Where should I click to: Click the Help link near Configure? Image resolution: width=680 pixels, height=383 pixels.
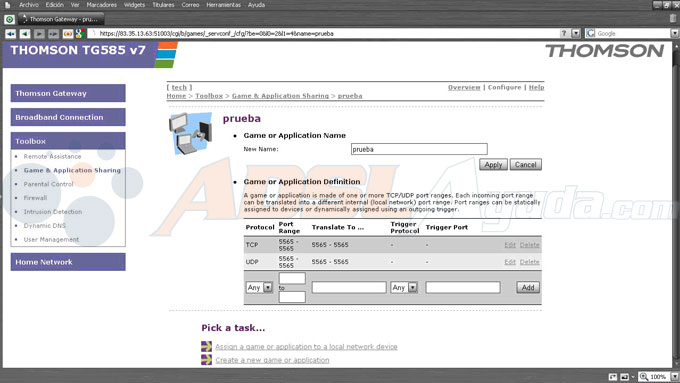pyautogui.click(x=536, y=87)
